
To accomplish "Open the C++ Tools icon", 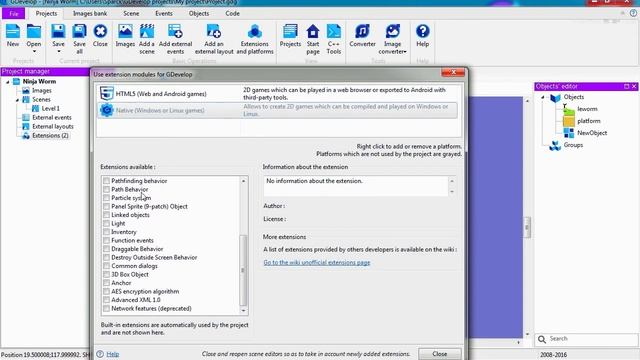I will [333, 32].
